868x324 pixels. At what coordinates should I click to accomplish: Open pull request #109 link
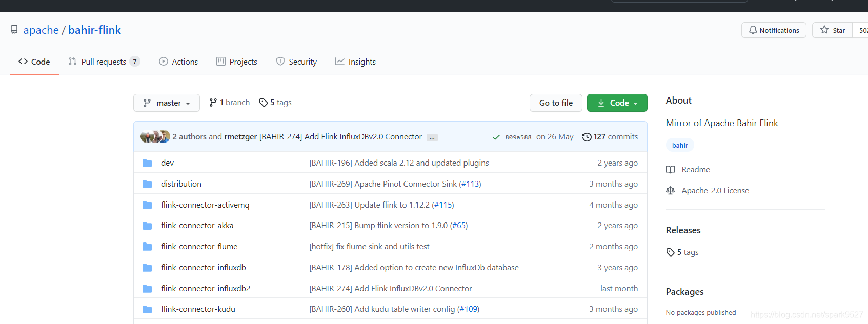pyautogui.click(x=468, y=309)
